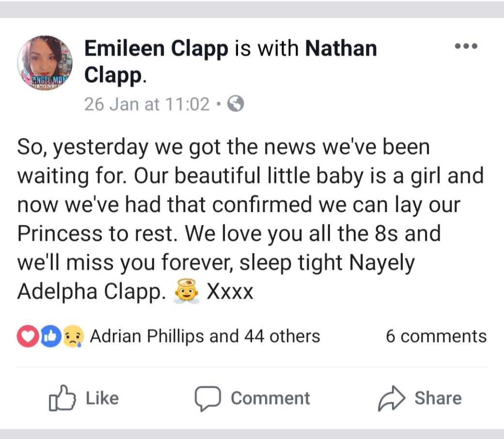
Task: Open the post timestamp 26 Jan at 11:02
Action: 147,104
